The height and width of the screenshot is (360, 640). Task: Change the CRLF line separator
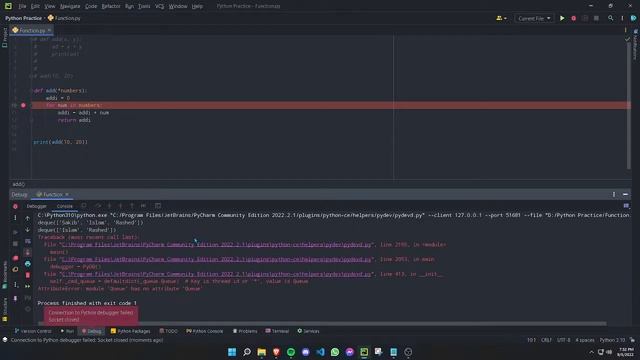tap(546, 340)
